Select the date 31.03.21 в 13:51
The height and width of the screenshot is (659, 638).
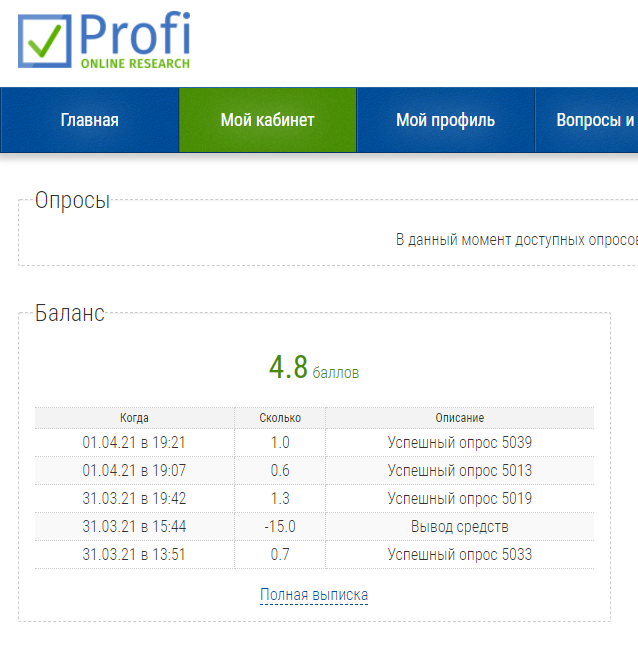pyautogui.click(x=134, y=554)
